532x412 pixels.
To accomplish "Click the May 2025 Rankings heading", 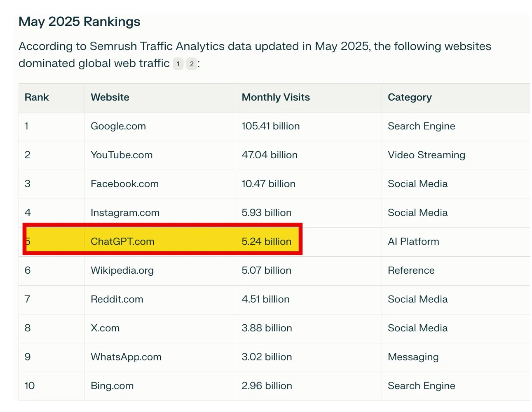I will pos(79,22).
